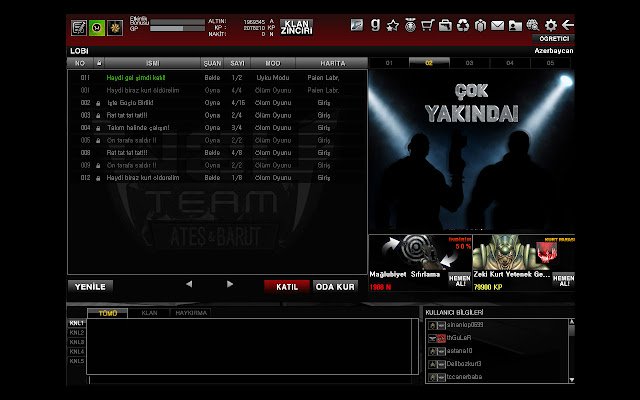Select chat channel KNL5
Screen dimensions: 640x400
point(77,361)
